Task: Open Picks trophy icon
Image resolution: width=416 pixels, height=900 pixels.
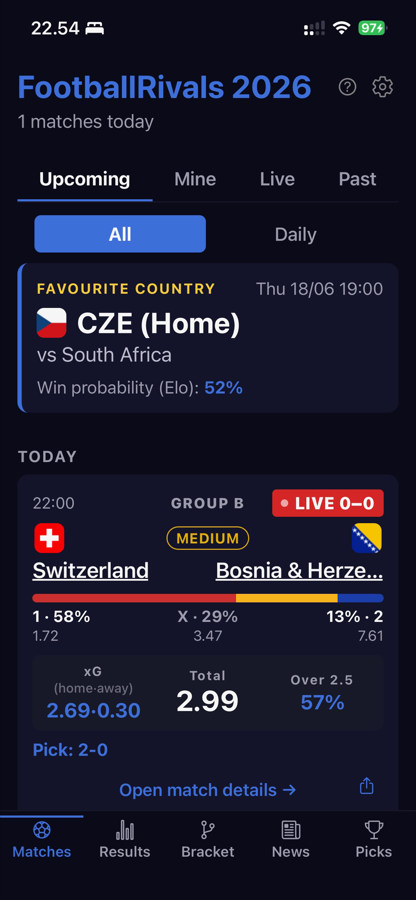Action: [x=374, y=830]
